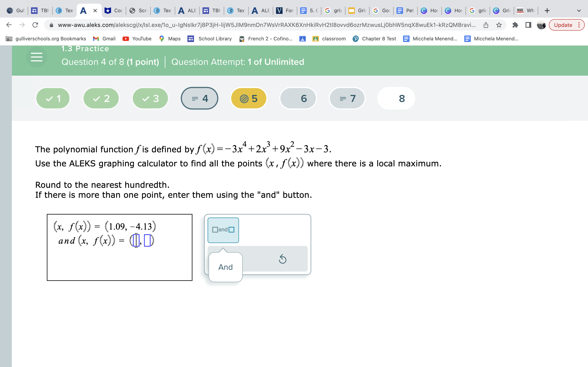Go back with the browser arrow
Image resolution: width=588 pixels, height=367 pixels.
pyautogui.click(x=9, y=25)
